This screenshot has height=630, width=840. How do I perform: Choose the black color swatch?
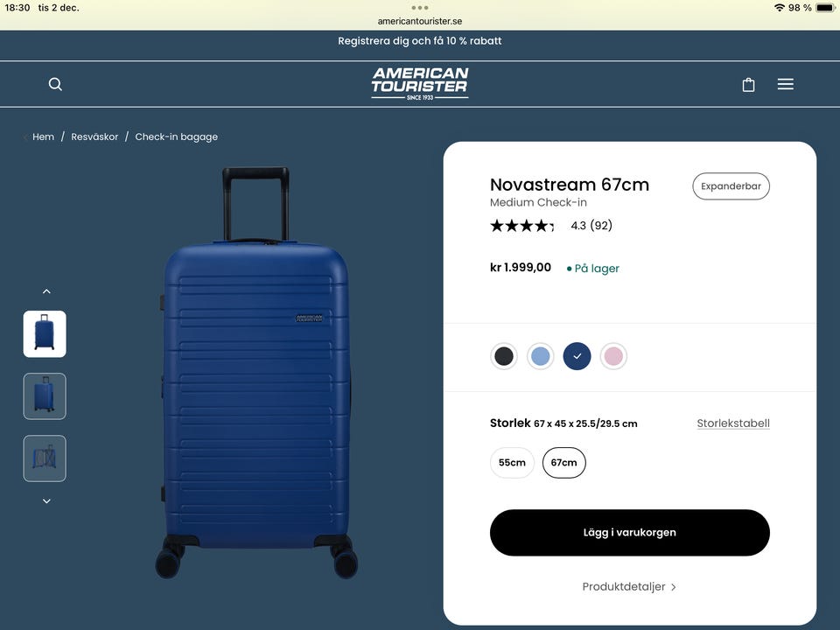504,356
